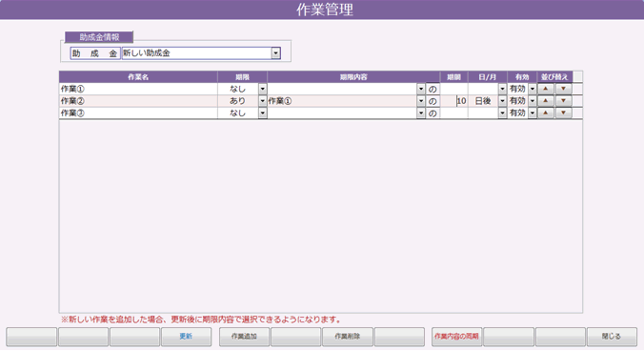
Task: Click the empty 期間 field in 作業③ row
Action: click(453, 113)
